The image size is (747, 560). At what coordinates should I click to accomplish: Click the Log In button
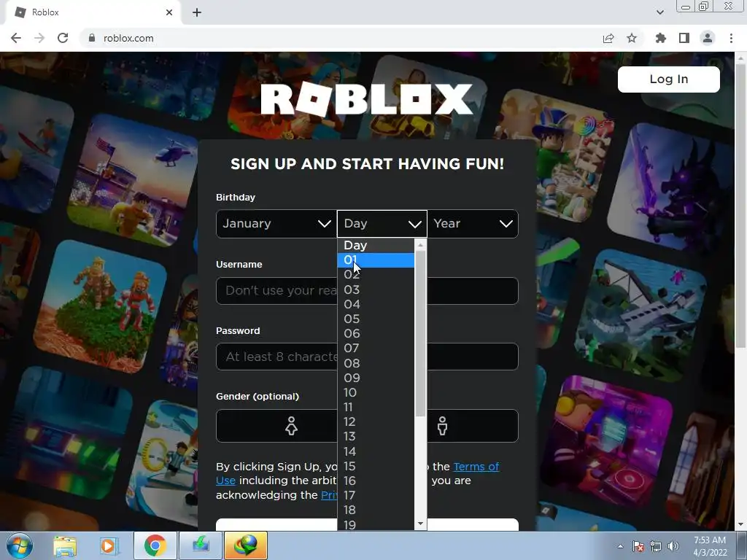pyautogui.click(x=668, y=79)
